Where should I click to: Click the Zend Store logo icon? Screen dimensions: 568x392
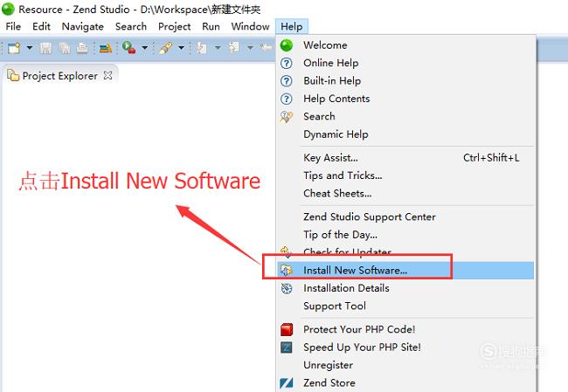[286, 382]
